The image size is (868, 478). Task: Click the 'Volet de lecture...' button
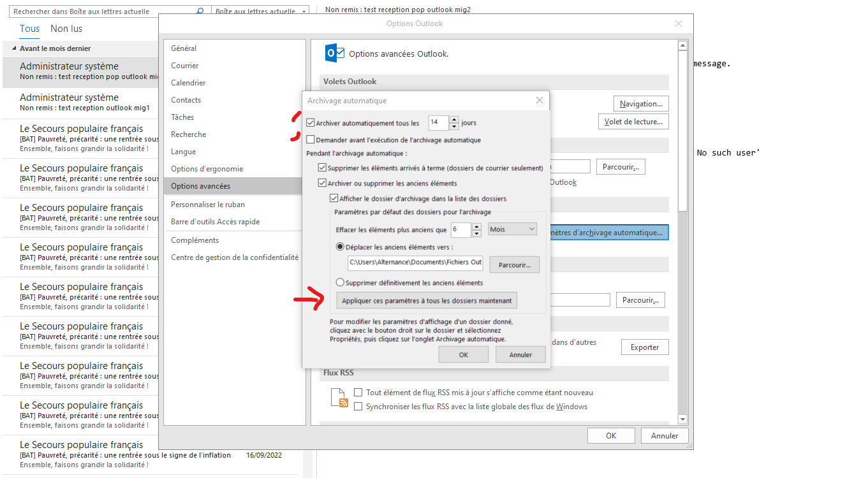(x=633, y=122)
